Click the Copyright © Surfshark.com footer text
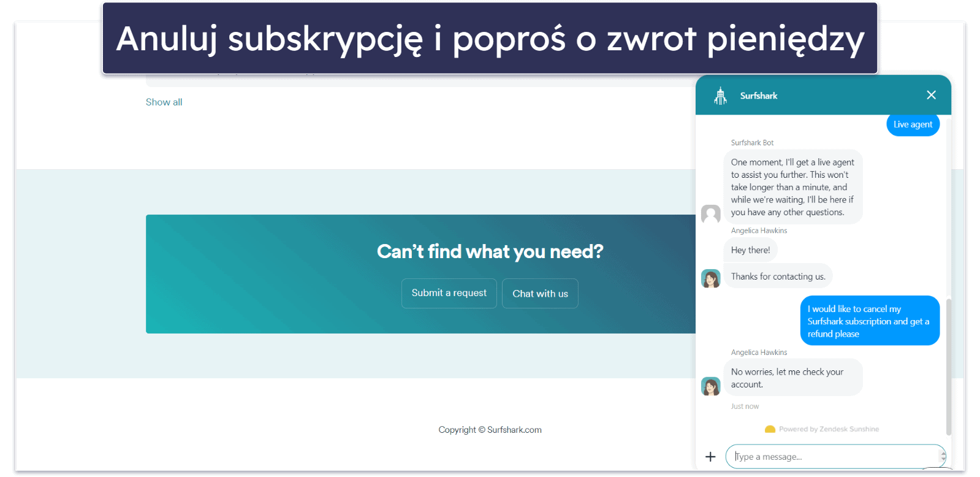This screenshot has height=477, width=980. [490, 430]
